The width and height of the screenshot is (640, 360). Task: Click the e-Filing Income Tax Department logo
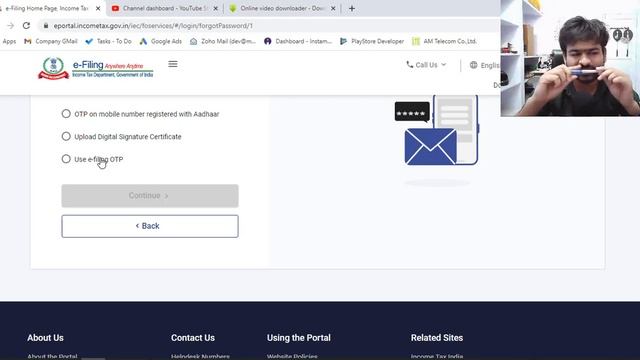96,68
